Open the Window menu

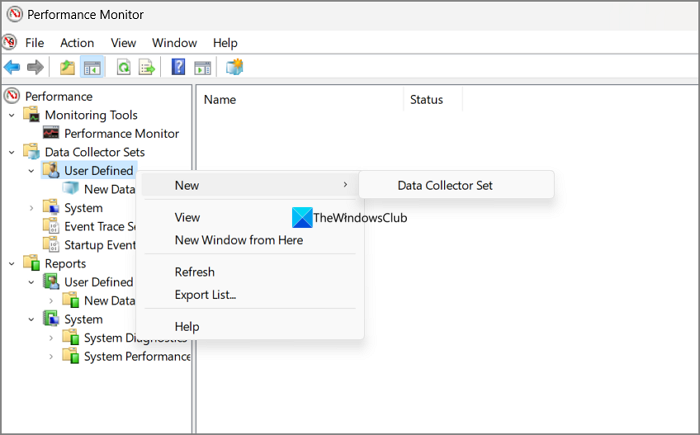click(x=174, y=43)
